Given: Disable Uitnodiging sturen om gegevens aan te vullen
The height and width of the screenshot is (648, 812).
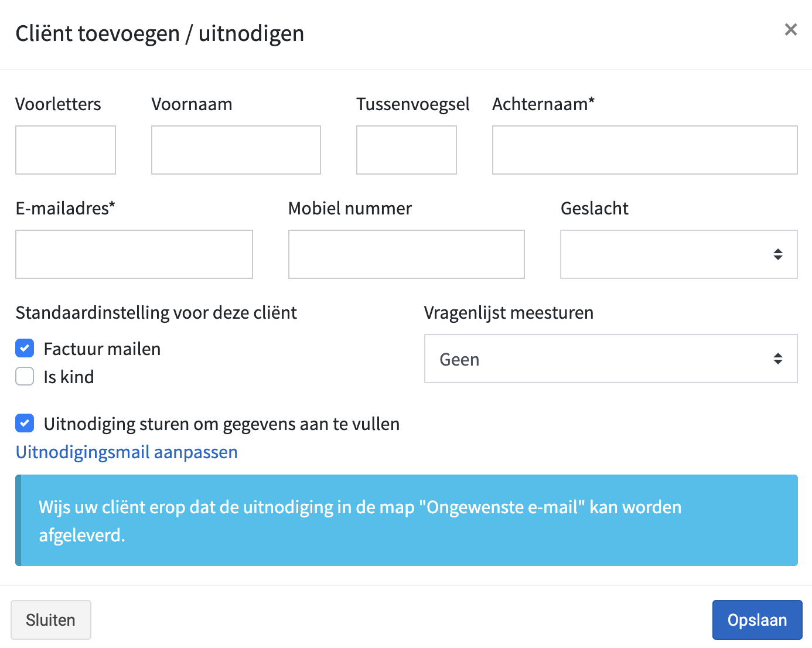Looking at the screenshot, I should point(25,423).
